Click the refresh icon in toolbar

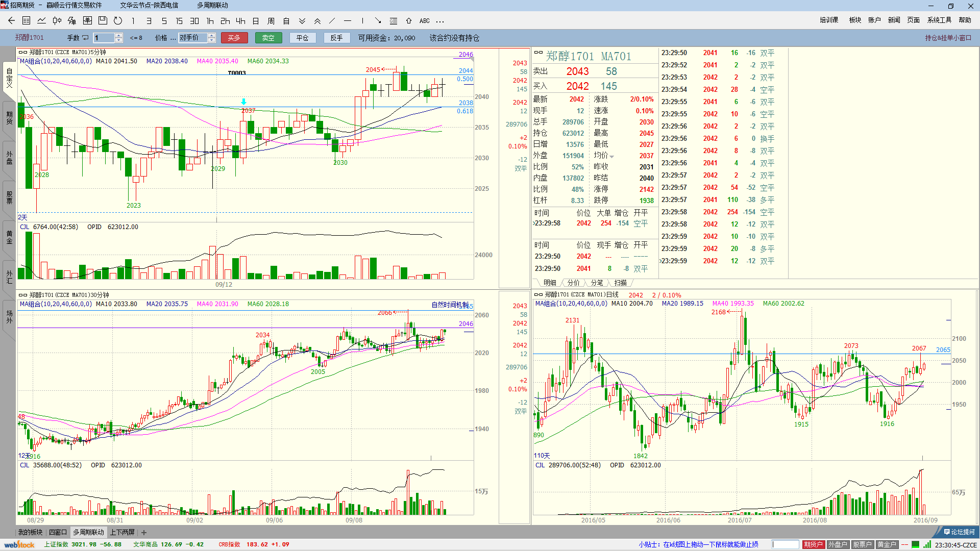click(118, 21)
